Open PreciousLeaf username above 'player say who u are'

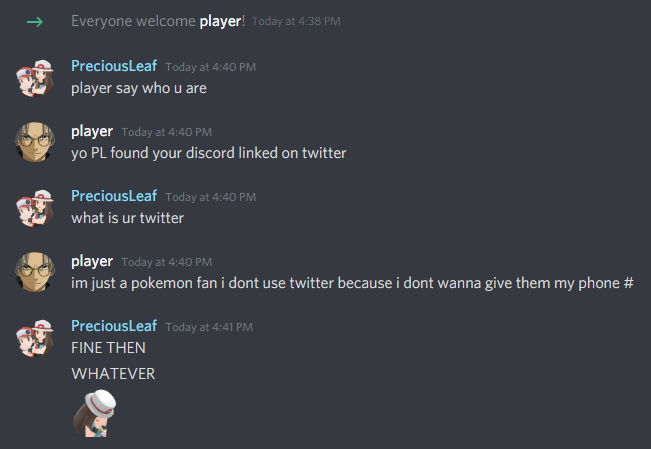click(x=114, y=66)
